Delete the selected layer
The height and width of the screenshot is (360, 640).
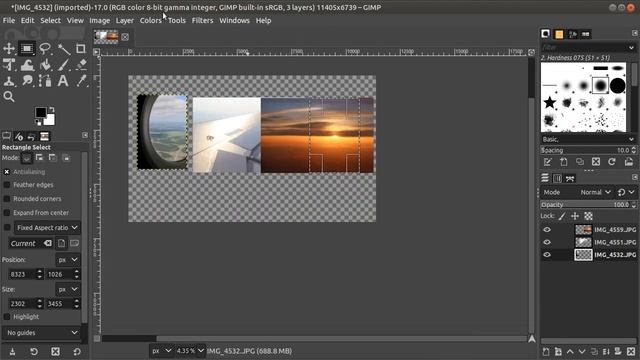(x=631, y=351)
